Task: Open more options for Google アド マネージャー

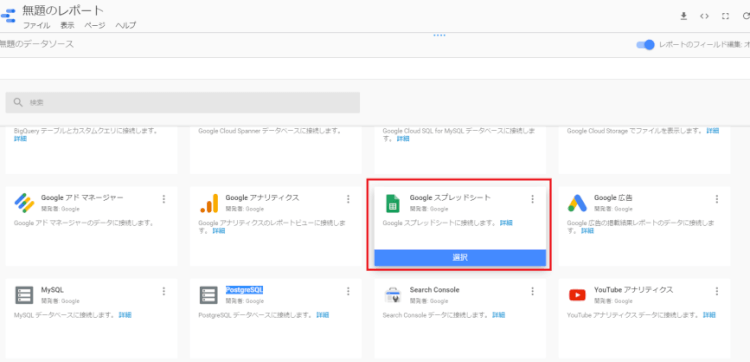Action: (164, 199)
